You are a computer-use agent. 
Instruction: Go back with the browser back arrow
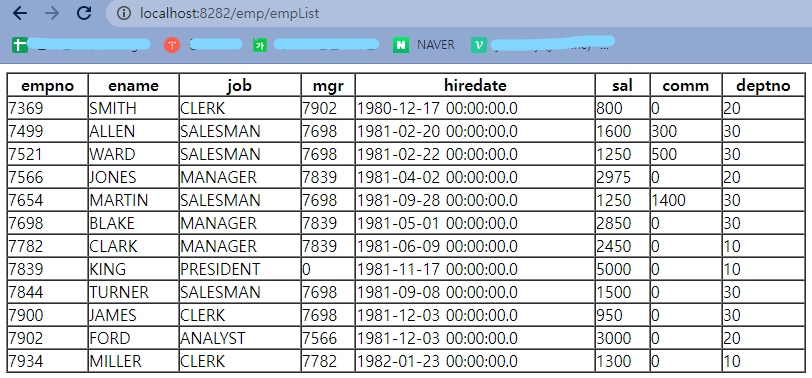20,13
